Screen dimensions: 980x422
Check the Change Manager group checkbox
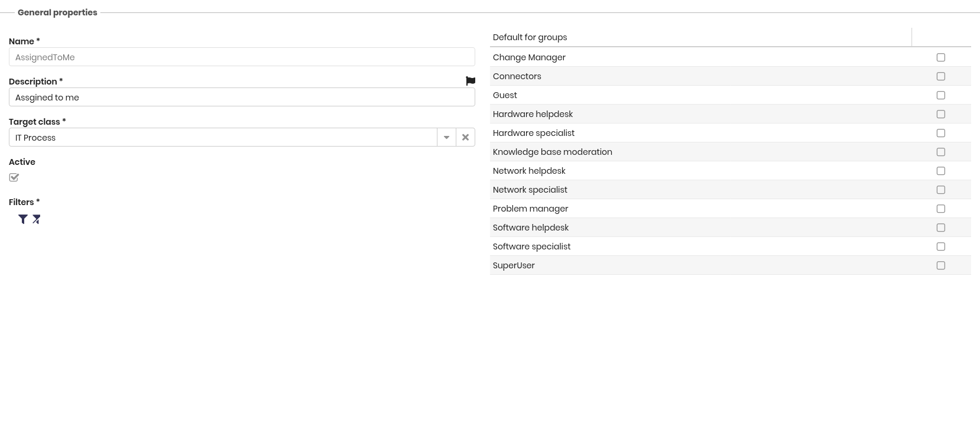[x=940, y=57]
